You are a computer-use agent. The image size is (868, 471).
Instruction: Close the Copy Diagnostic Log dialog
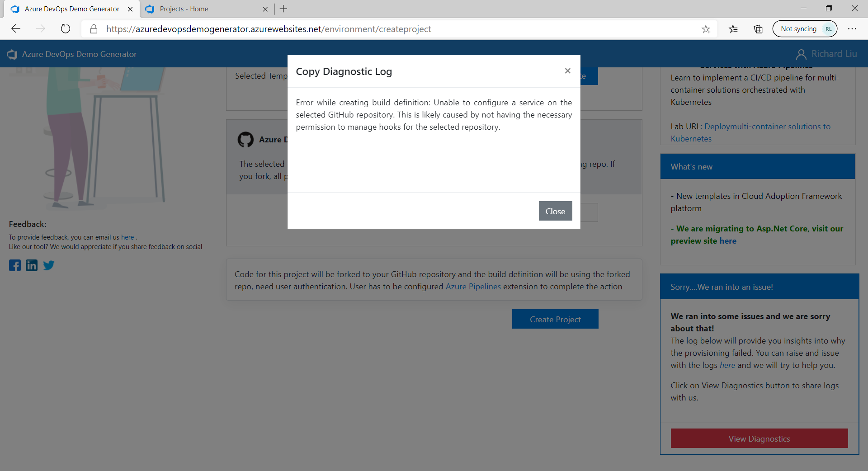[x=567, y=71]
